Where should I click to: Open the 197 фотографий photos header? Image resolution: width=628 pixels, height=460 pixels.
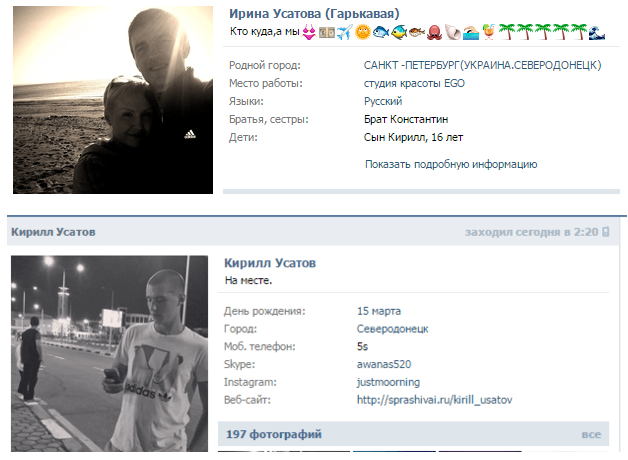point(274,434)
